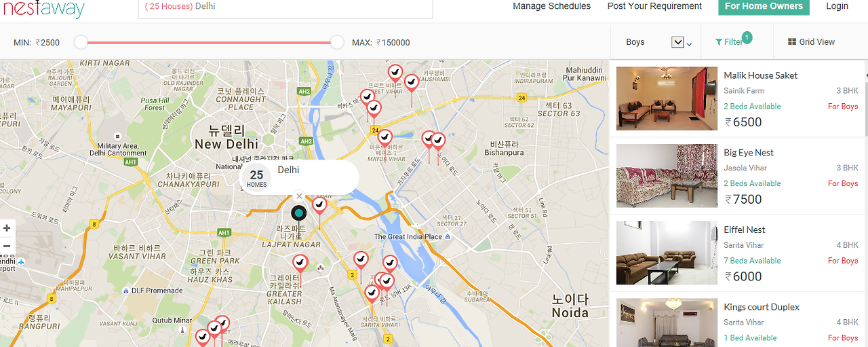Click the Sainik Farm locality text
The width and height of the screenshot is (868, 347).
coord(744,91)
